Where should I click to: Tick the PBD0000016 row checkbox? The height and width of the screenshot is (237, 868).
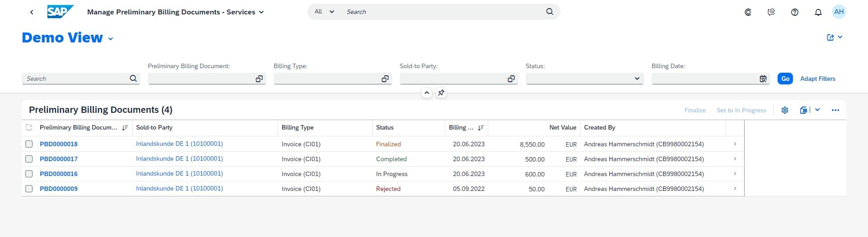(29, 174)
